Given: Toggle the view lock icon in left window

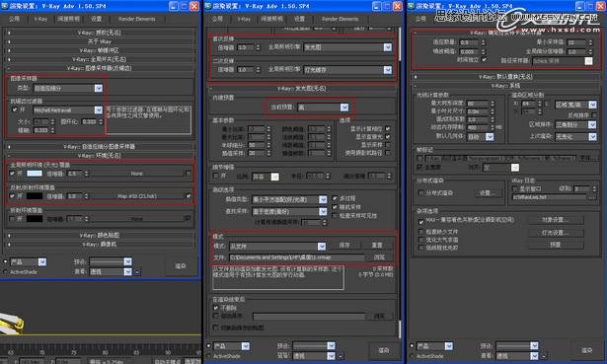Looking at the screenshot, I should [137, 272].
